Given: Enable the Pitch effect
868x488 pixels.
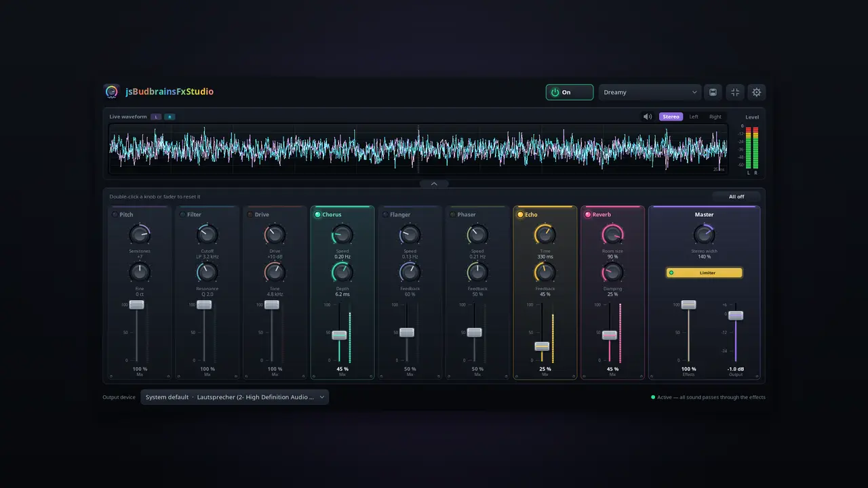Looking at the screenshot, I should [x=115, y=215].
